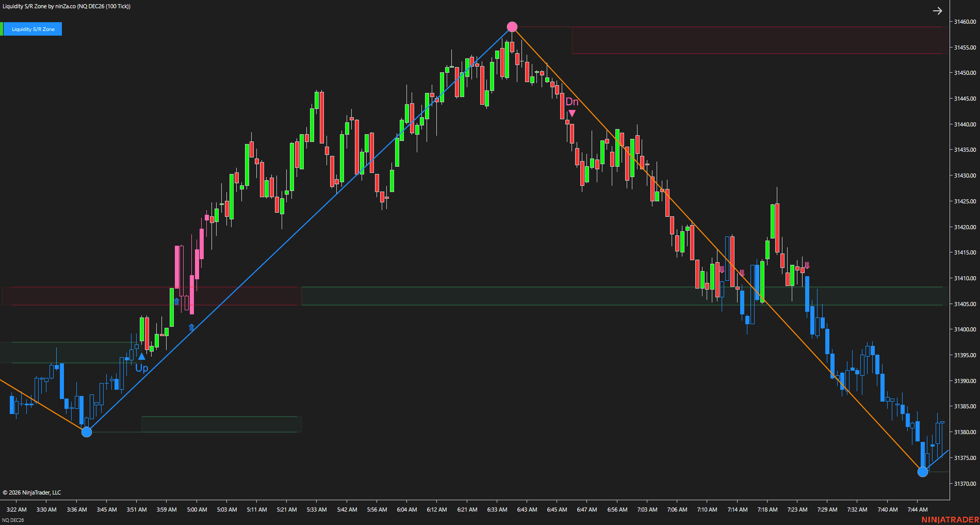Click the 31410.00 price axis label
Viewport: 980px width, 525px height.
(x=965, y=278)
